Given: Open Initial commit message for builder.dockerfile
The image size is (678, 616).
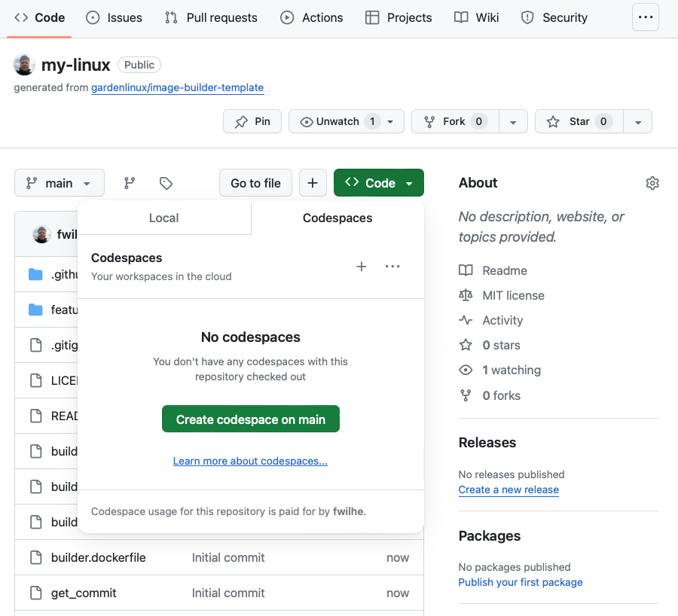Looking at the screenshot, I should coord(228,558).
